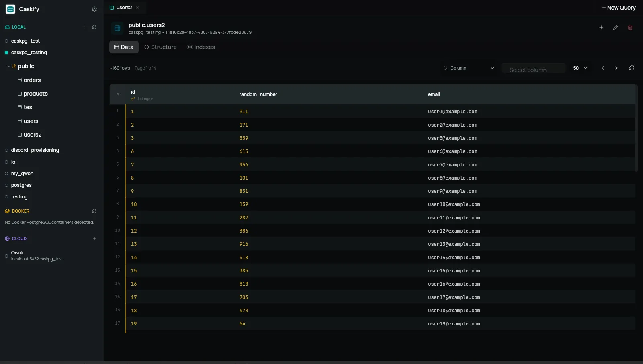
Task: Open the settings gear next to Caskify
Action: click(x=94, y=9)
